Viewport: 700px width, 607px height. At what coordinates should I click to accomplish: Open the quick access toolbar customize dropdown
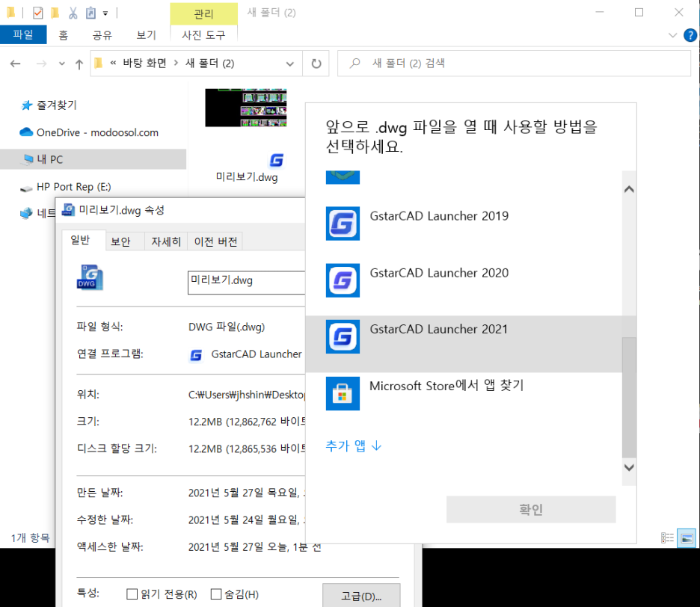point(105,13)
